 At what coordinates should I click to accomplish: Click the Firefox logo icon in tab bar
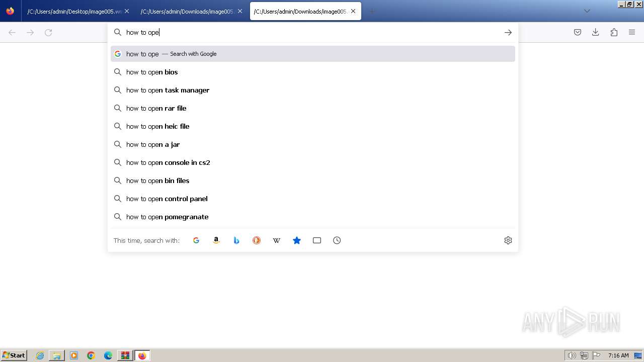point(10,11)
